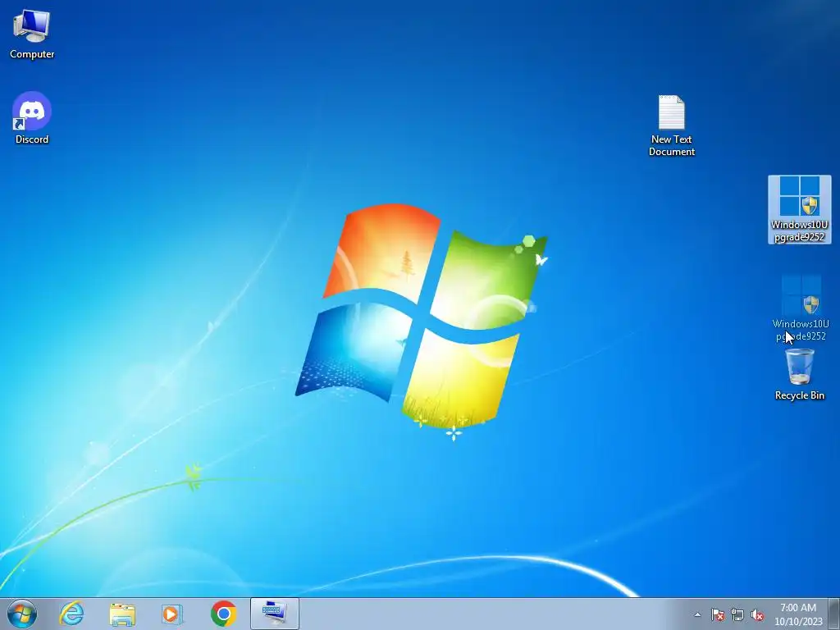Click the 'Computer' label text
This screenshot has height=630, width=840.
tap(32, 54)
